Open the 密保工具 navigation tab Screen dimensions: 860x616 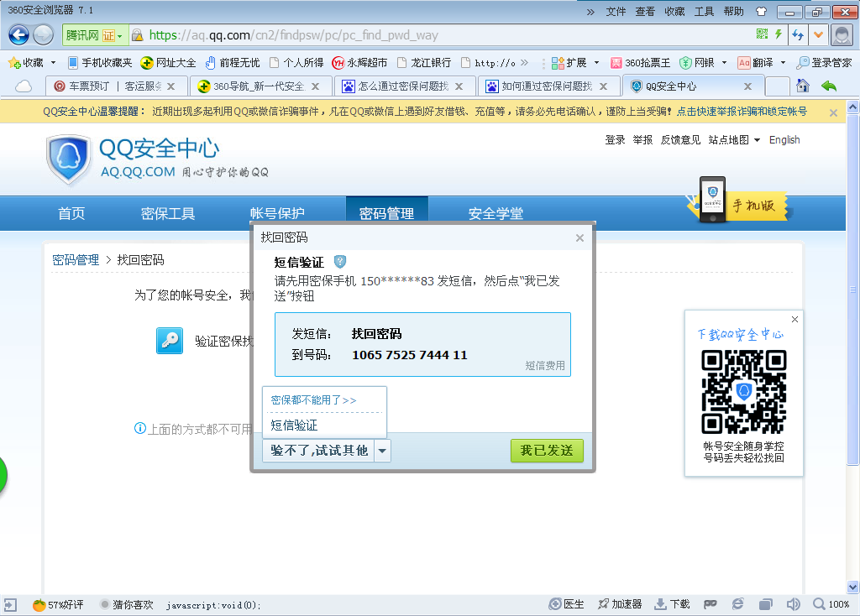click(167, 213)
